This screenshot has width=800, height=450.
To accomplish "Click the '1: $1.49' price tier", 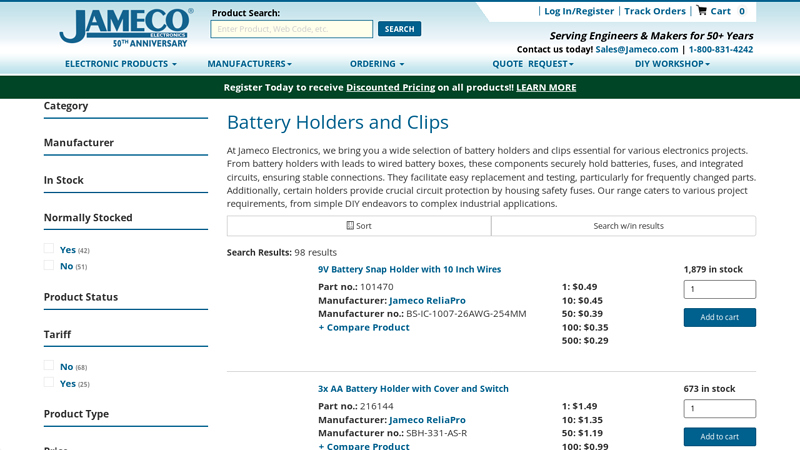I will point(579,406).
